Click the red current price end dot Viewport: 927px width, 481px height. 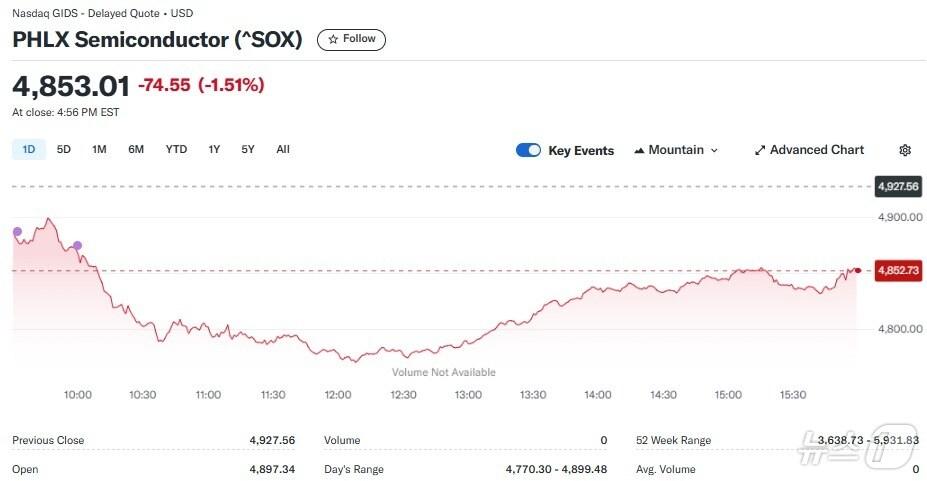pyautogui.click(x=858, y=270)
